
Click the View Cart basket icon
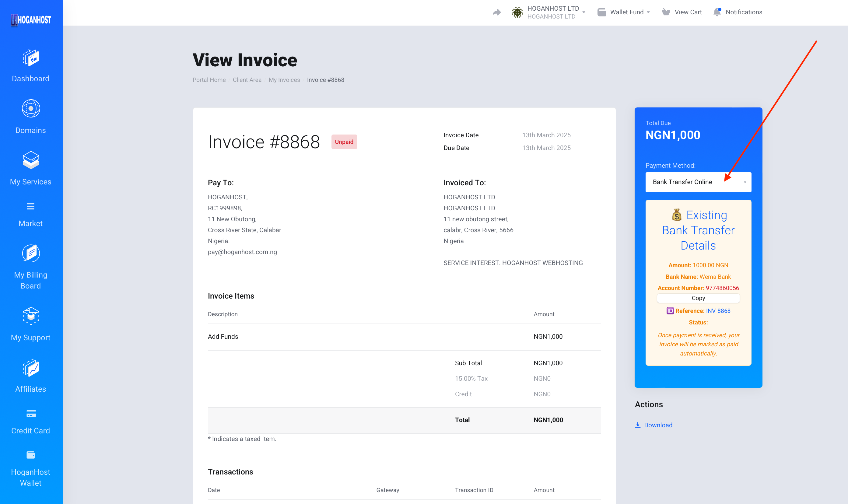click(x=666, y=12)
